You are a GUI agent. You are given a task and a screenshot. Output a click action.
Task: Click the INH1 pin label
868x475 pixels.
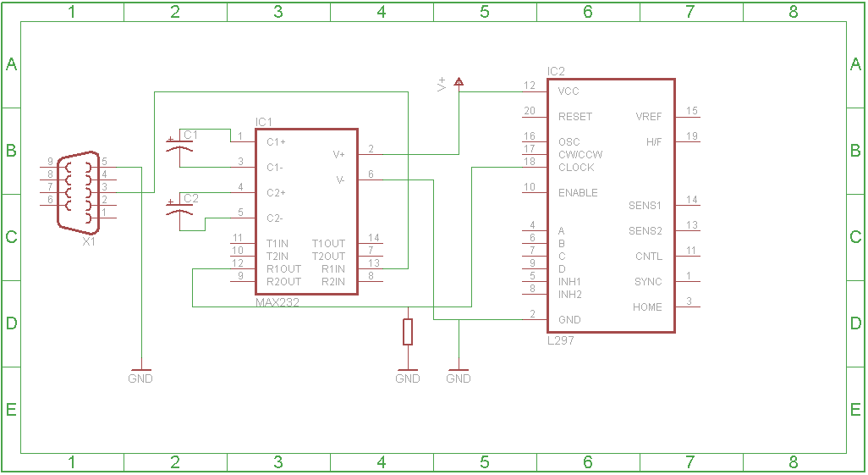[x=569, y=282]
